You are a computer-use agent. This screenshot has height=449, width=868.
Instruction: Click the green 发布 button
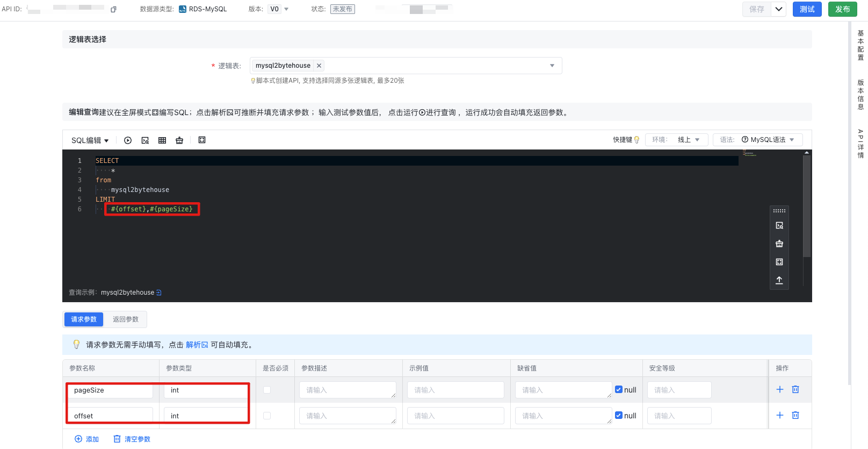(843, 9)
